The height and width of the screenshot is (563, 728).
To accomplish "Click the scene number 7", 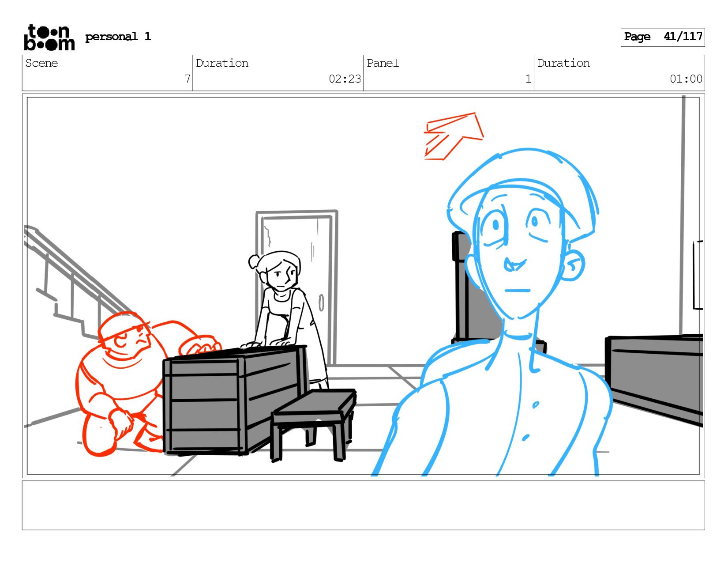I will [x=187, y=79].
